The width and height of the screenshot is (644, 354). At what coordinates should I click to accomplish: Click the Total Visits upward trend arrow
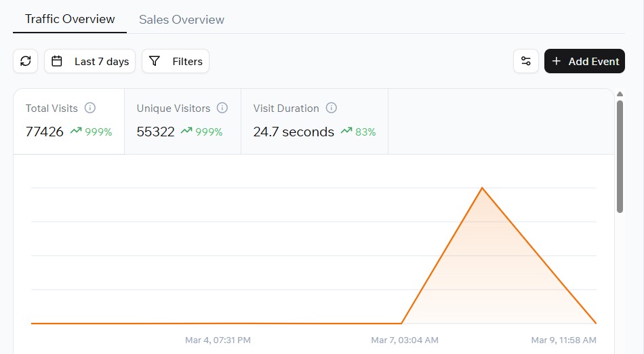tap(75, 132)
